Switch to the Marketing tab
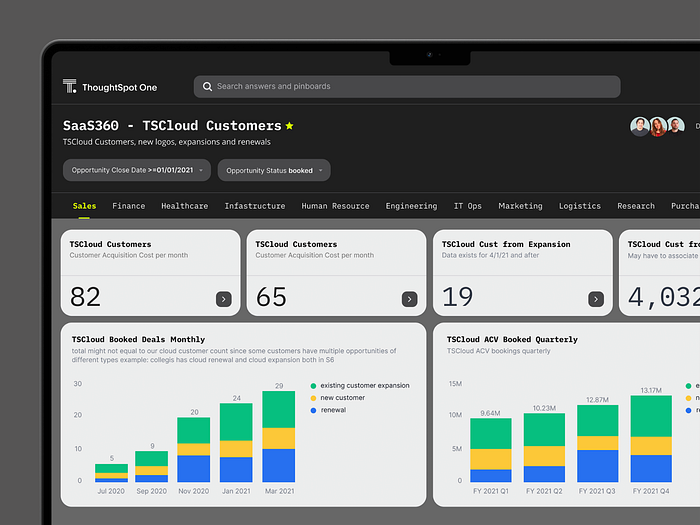 pyautogui.click(x=520, y=206)
